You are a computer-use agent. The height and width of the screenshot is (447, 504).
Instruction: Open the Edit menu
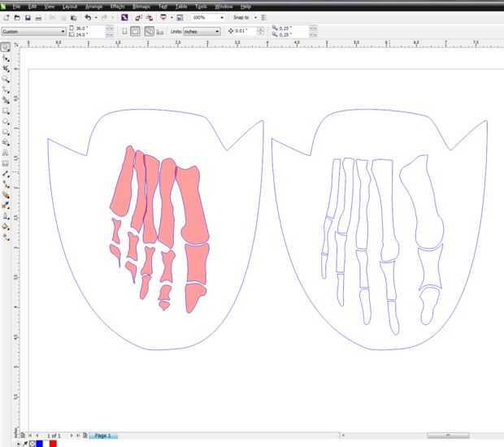point(33,7)
